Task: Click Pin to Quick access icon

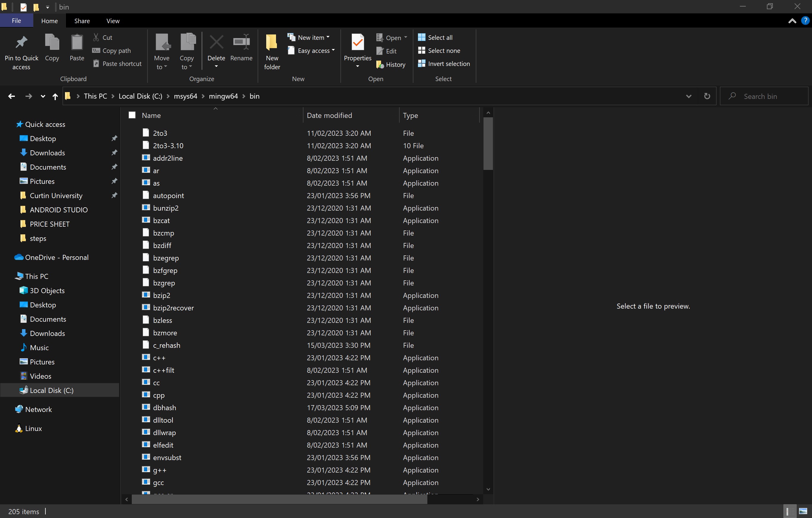Action: 21,42
